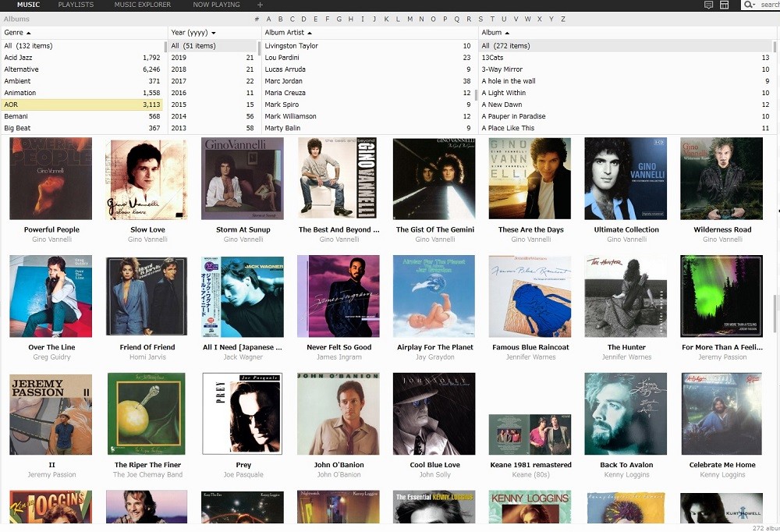Open Over The Line album cover
The height and width of the screenshot is (532, 780).
click(51, 296)
